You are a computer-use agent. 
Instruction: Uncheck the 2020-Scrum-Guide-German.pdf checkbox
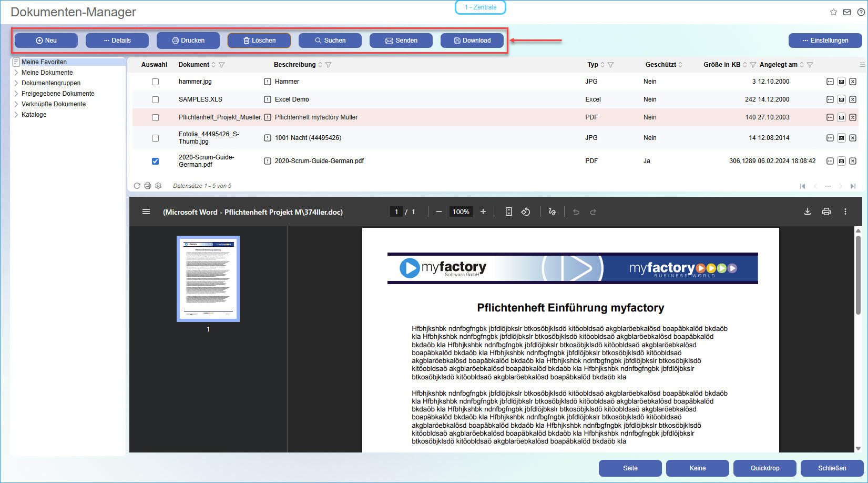tap(155, 161)
